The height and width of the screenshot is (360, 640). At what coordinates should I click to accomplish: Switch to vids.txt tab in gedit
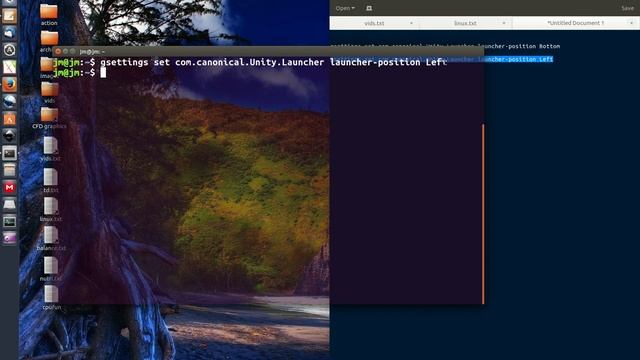pos(374,23)
